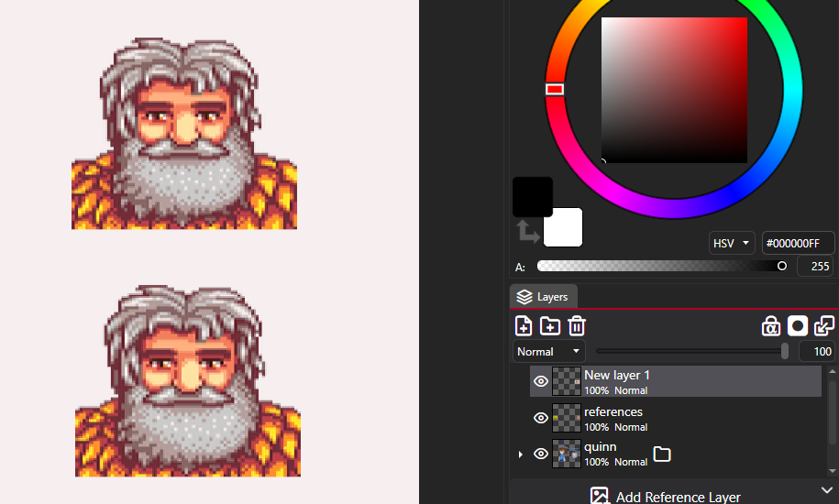Open the Normal blend mode dropdown

click(548, 352)
